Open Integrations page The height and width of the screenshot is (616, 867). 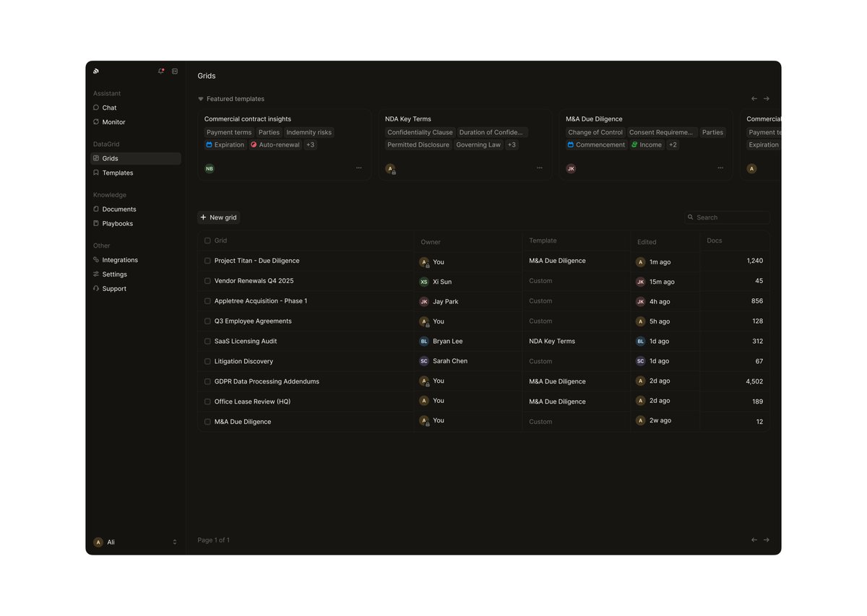pos(136,259)
